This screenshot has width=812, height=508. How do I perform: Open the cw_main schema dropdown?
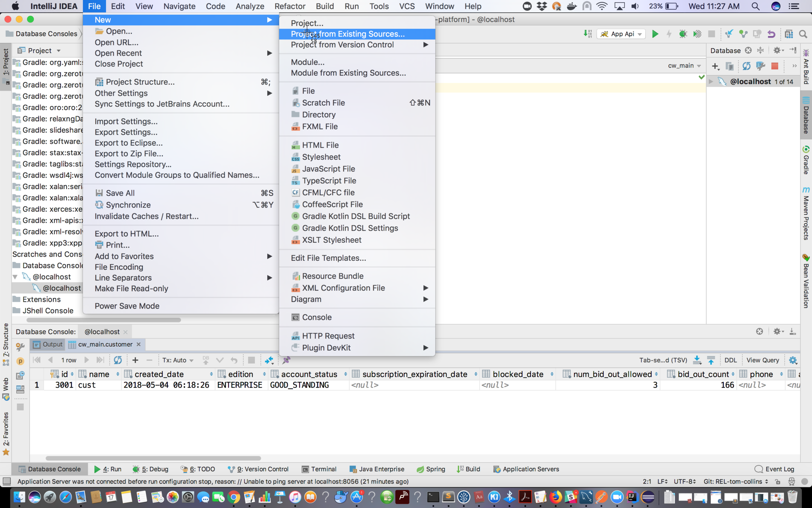[685, 65]
